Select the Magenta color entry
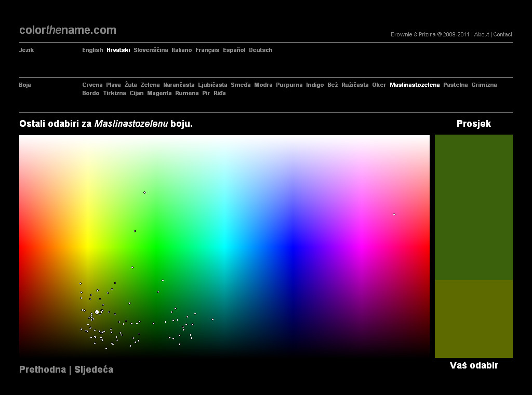Image resolution: width=532 pixels, height=395 pixels. (159, 94)
